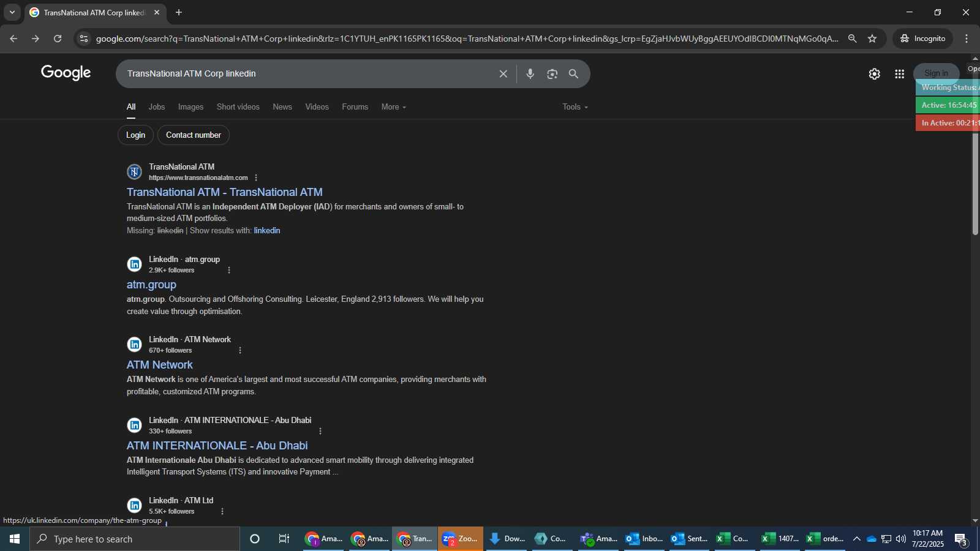Image resolution: width=980 pixels, height=551 pixels.
Task: Show hidden system tray icons
Action: click(x=856, y=539)
